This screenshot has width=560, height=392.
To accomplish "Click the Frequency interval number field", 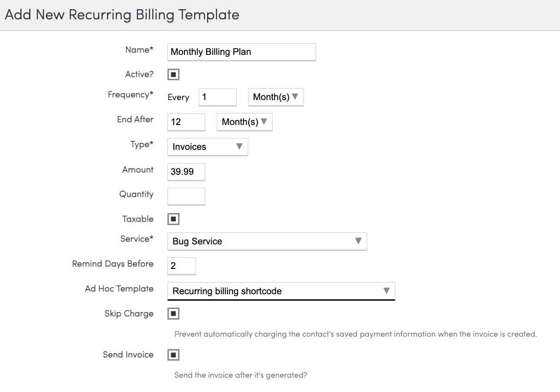I will pos(217,97).
